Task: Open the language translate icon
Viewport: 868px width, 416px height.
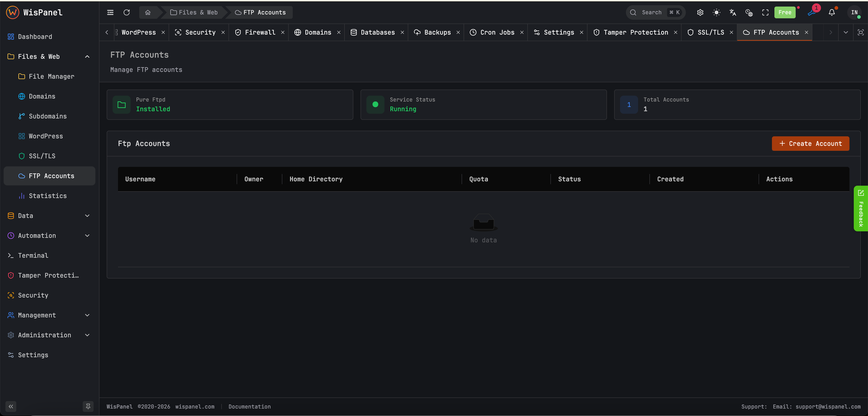Action: [x=733, y=12]
